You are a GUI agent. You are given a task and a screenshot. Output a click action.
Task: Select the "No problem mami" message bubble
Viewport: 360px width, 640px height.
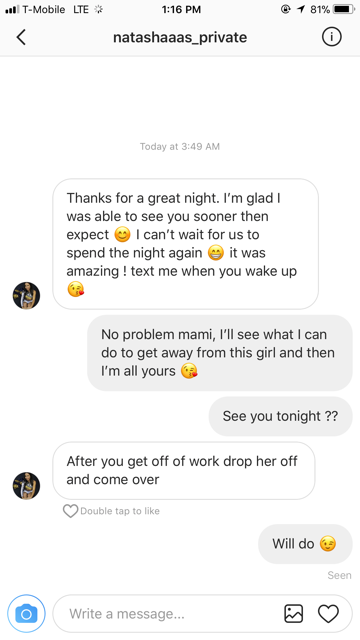coord(220,353)
